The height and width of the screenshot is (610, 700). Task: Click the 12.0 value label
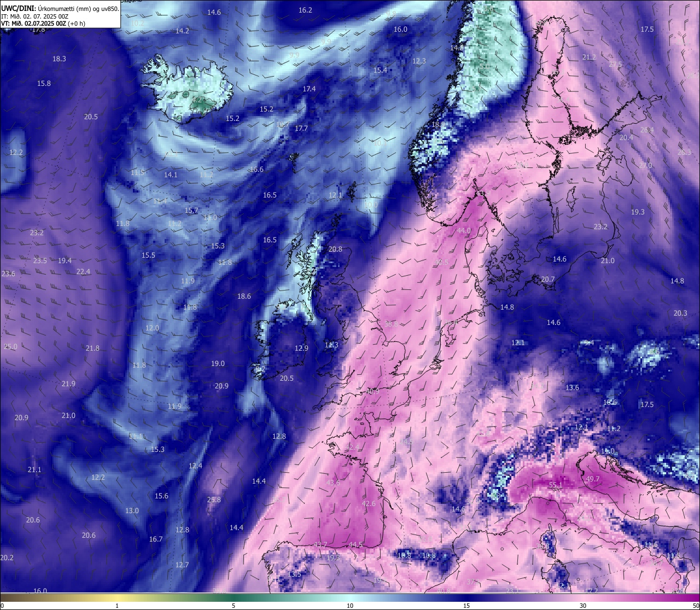(x=153, y=328)
